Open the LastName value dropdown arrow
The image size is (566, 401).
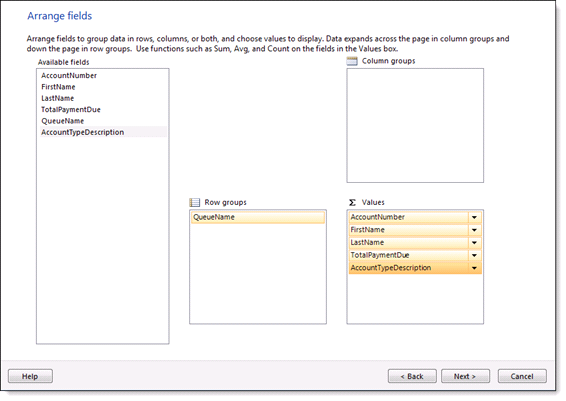tap(474, 243)
